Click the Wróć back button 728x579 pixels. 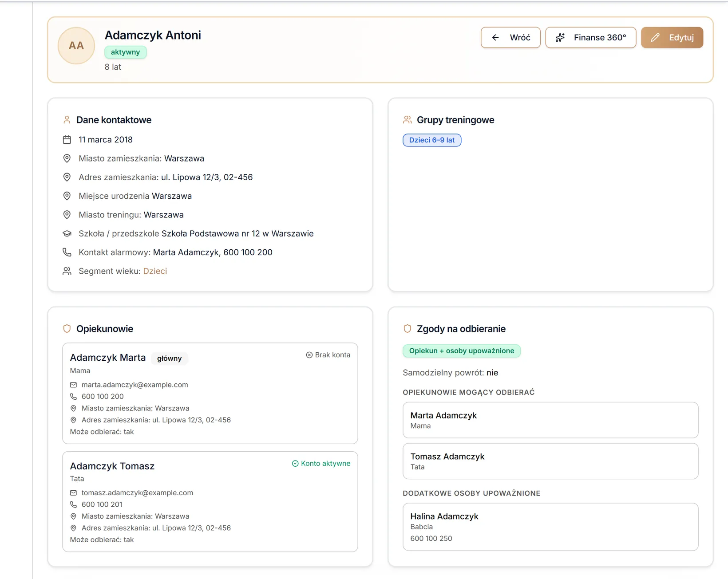coord(510,38)
